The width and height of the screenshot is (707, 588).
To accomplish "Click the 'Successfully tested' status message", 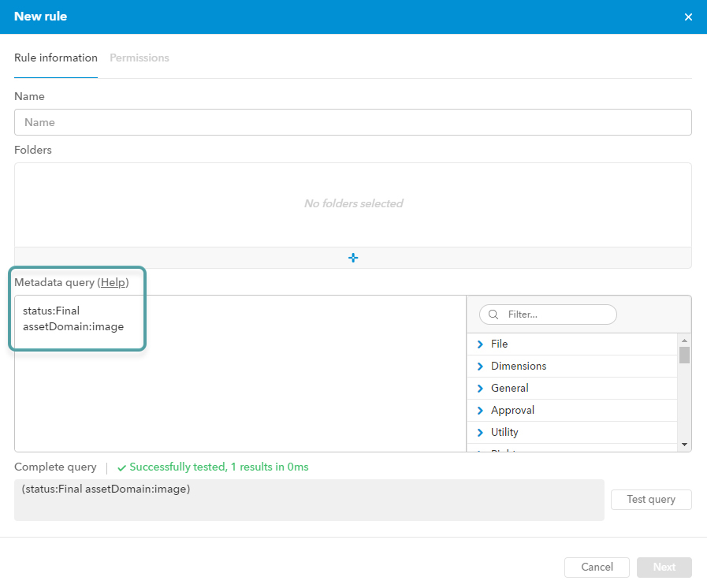I will 213,467.
